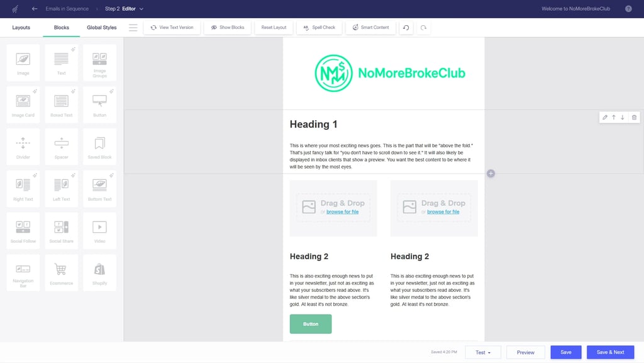The width and height of the screenshot is (644, 363).
Task: Add a Bottom Text block
Action: (99, 189)
